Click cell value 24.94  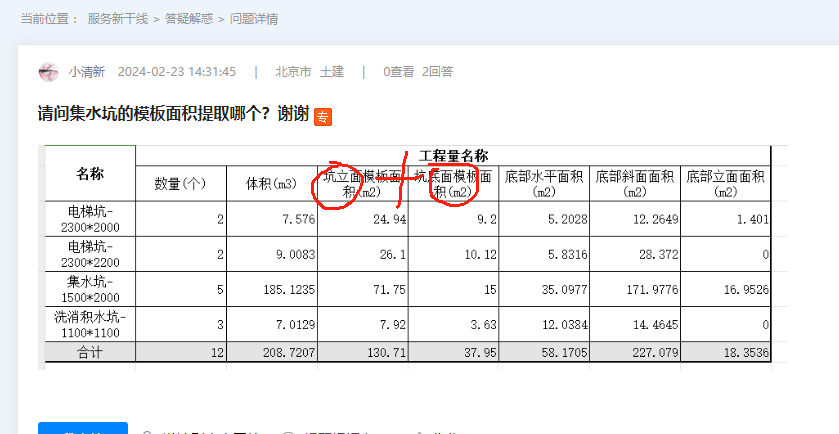pyautogui.click(x=363, y=219)
